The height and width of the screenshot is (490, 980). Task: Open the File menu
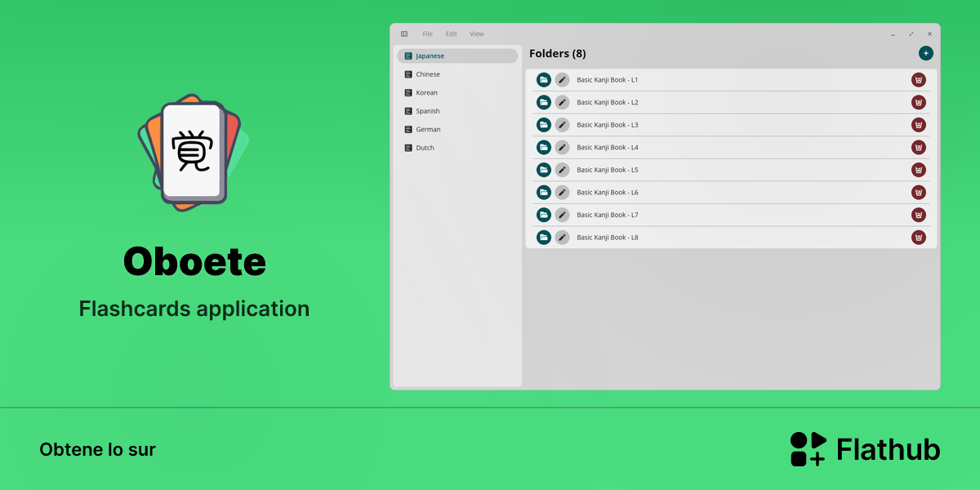click(x=427, y=34)
